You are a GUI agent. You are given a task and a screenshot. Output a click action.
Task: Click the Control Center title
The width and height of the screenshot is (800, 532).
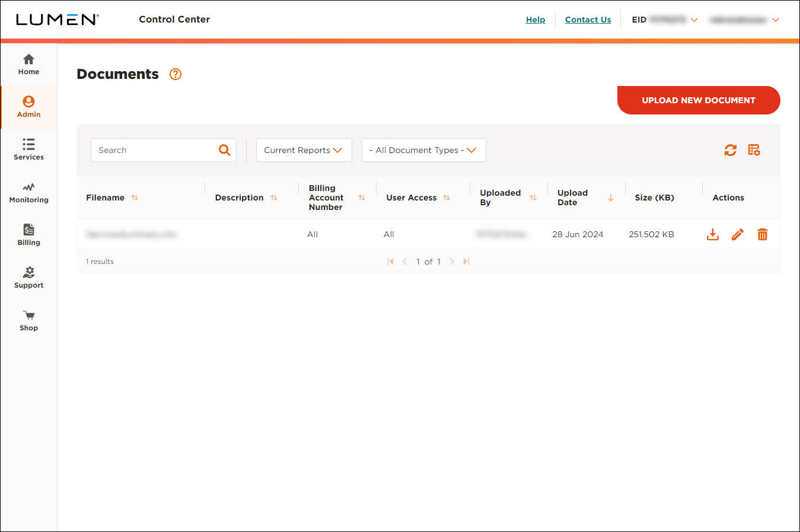coord(174,20)
